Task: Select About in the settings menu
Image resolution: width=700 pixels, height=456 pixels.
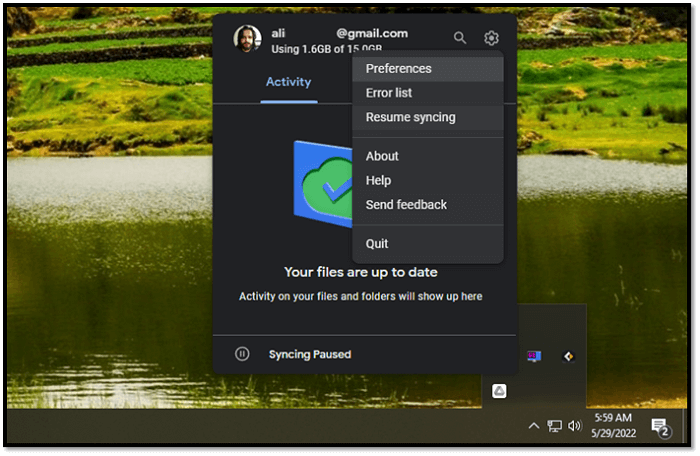Action: (x=382, y=156)
